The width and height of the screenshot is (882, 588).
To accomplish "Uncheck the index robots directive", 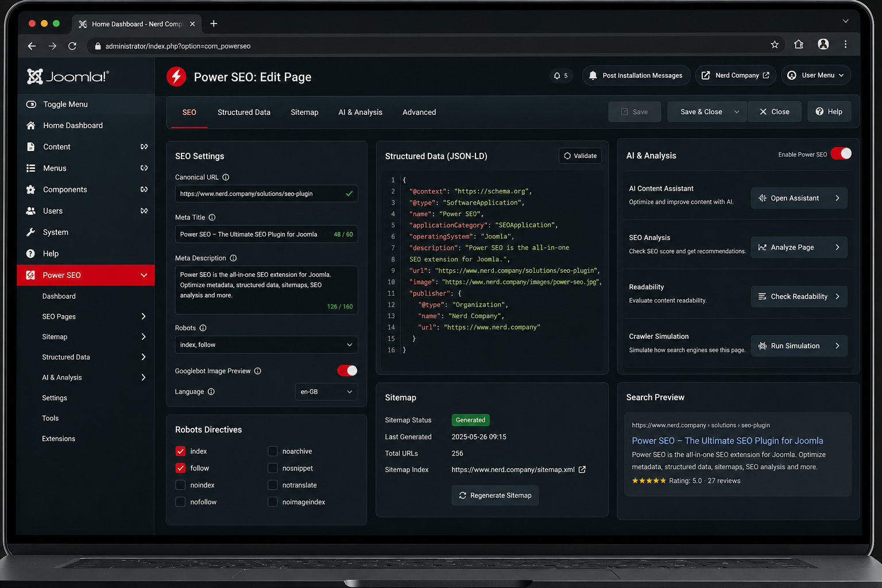I will click(x=180, y=451).
